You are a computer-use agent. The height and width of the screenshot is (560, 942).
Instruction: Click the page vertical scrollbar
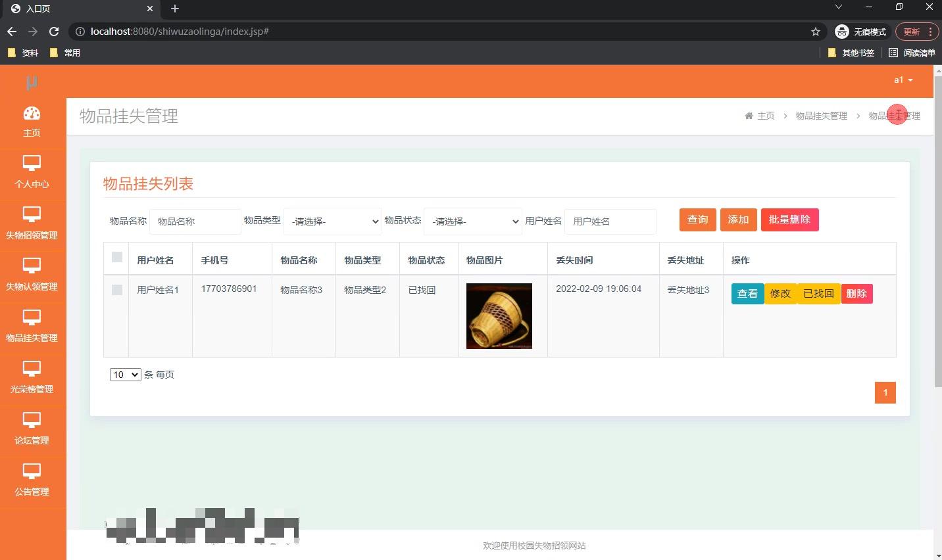pyautogui.click(x=937, y=230)
